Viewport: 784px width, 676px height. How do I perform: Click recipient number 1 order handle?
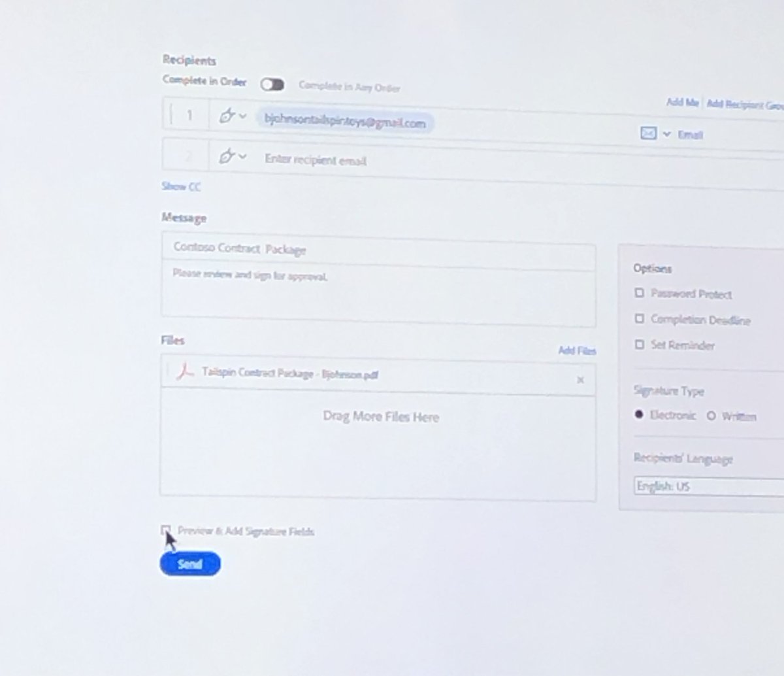[x=172, y=115]
